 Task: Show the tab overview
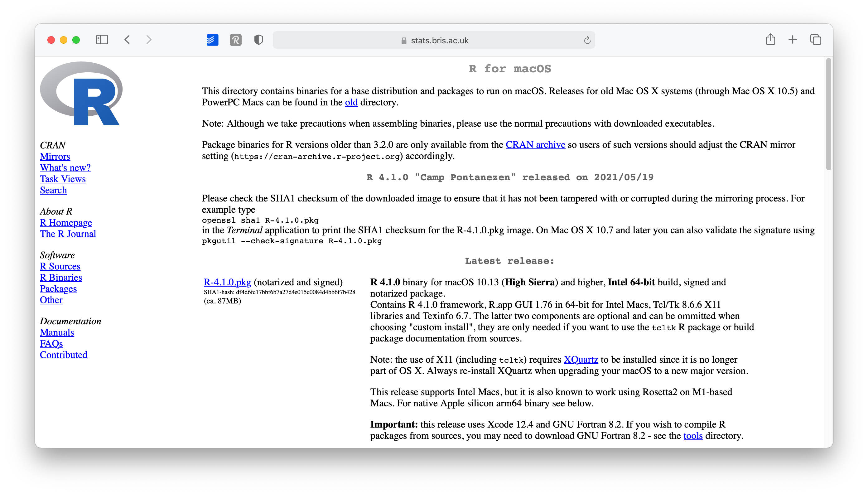815,40
